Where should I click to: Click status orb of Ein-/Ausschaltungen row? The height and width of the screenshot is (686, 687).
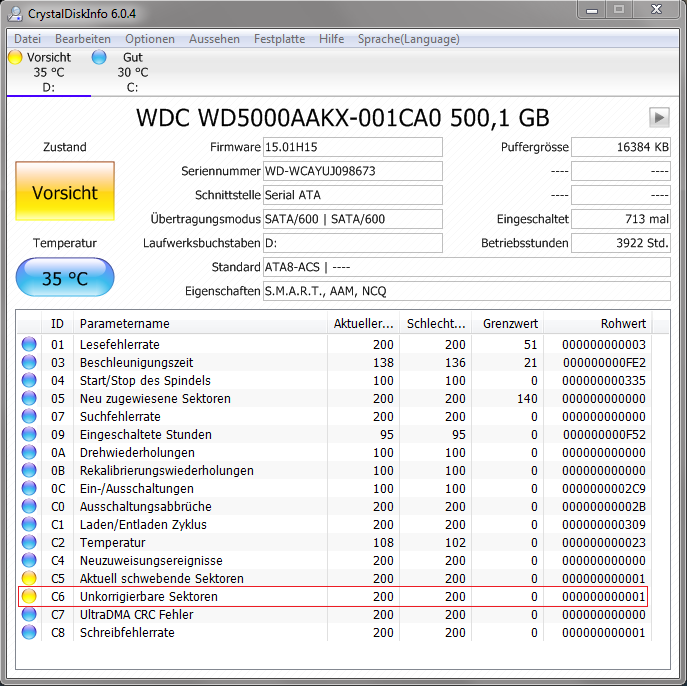coord(29,488)
